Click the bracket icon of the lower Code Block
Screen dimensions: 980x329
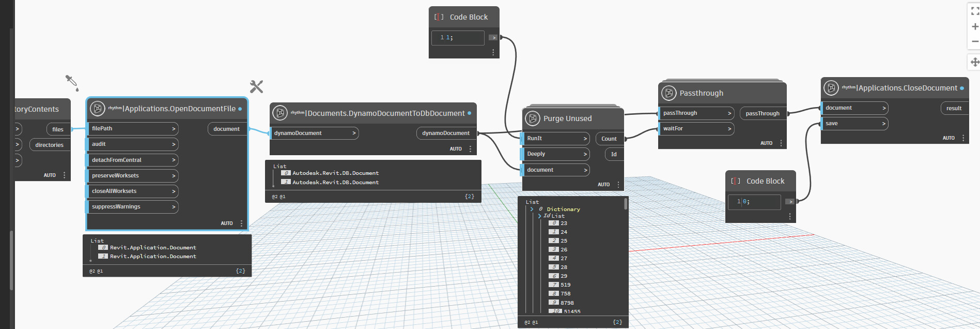[x=736, y=181]
